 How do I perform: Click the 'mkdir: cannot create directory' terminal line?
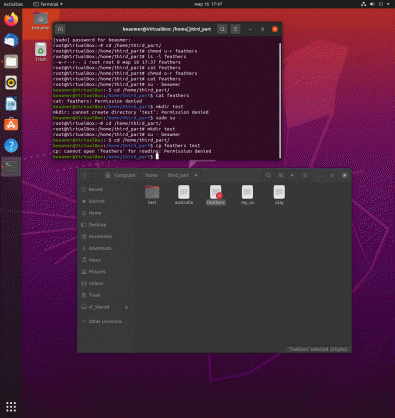pos(130,112)
